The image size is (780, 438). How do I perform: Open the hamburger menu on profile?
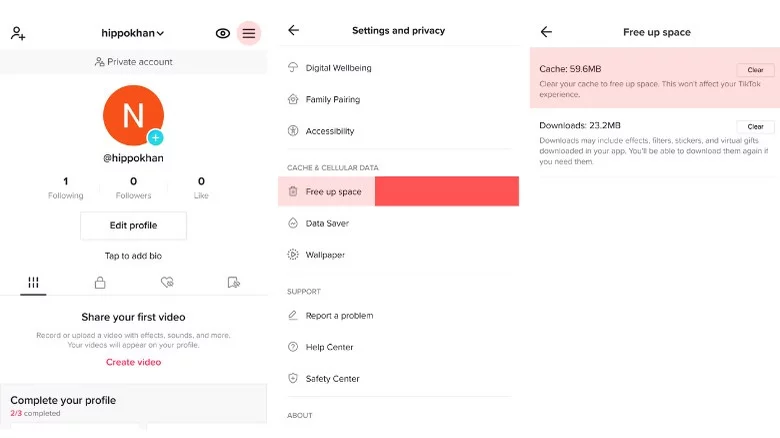pos(249,33)
